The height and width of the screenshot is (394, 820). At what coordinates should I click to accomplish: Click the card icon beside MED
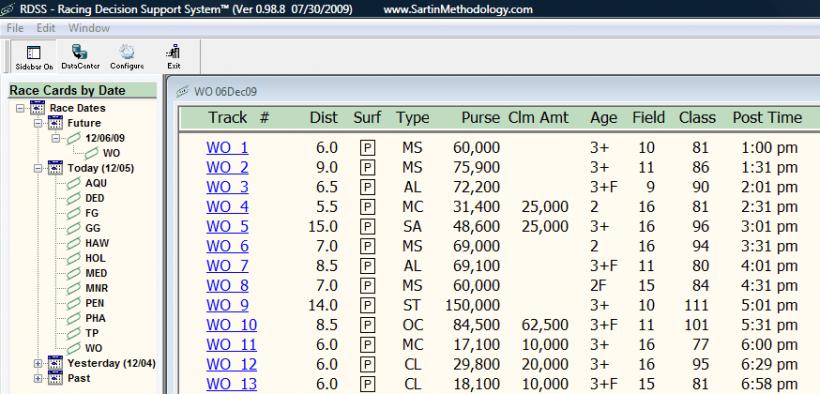pyautogui.click(x=73, y=273)
